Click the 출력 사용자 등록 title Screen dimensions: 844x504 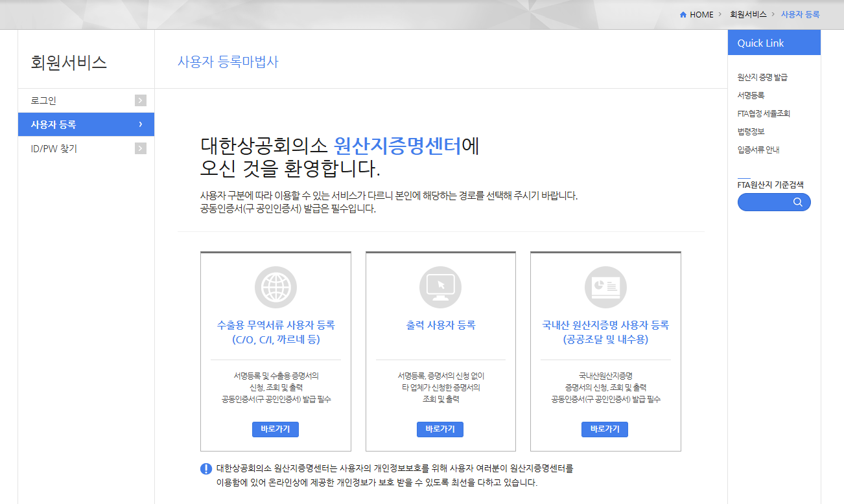[440, 325]
